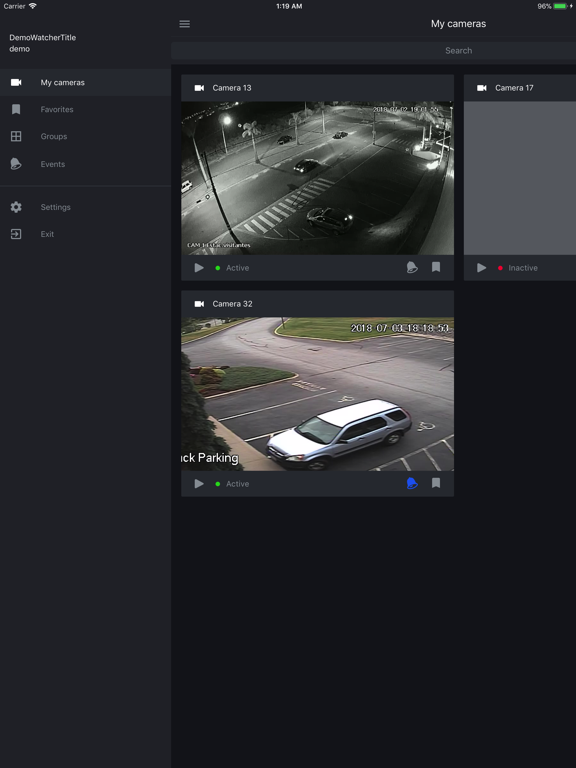Image resolution: width=576 pixels, height=768 pixels.
Task: Click the Events bell icon in sidebar
Action: [x=16, y=164]
